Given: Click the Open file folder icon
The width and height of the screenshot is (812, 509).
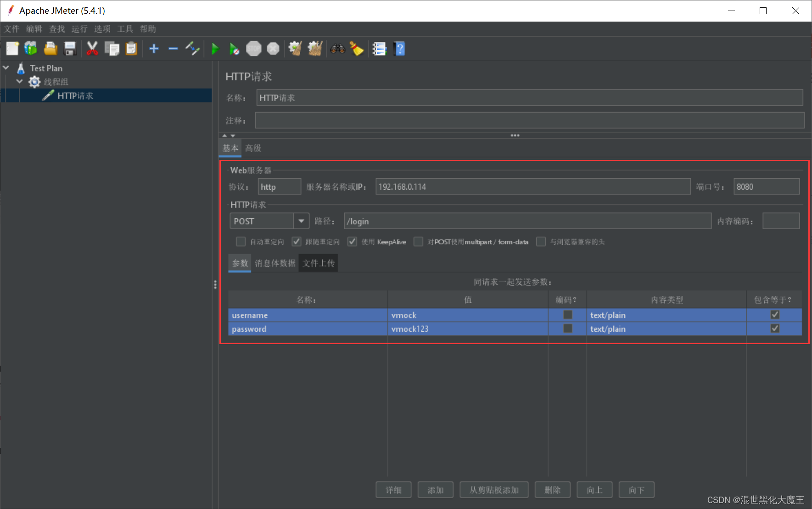Looking at the screenshot, I should [50, 48].
